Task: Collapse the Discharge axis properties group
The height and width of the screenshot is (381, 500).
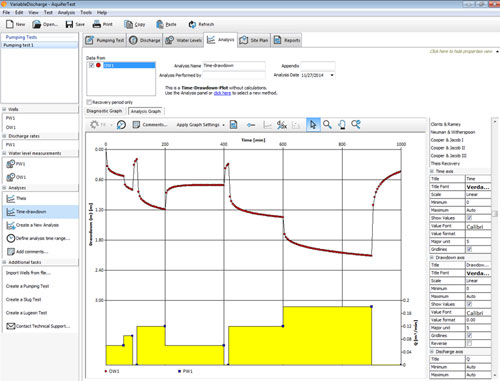Action: pyautogui.click(x=432, y=352)
